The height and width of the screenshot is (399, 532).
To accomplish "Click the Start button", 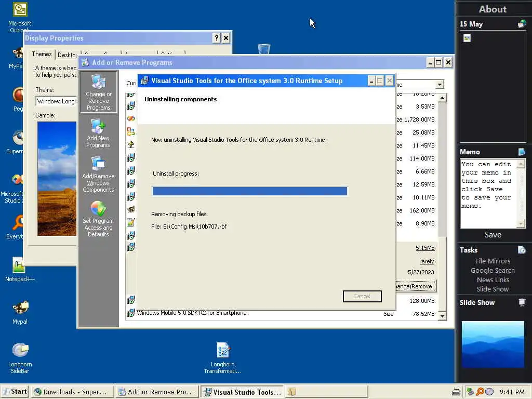I will click(15, 392).
